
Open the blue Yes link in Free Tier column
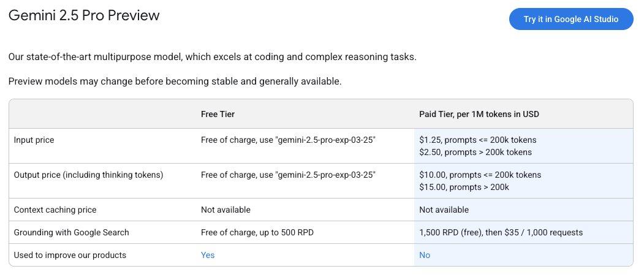[x=208, y=255]
